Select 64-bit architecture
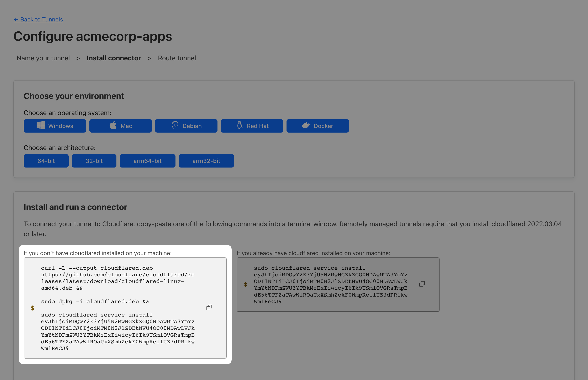The height and width of the screenshot is (380, 588). pyautogui.click(x=46, y=161)
